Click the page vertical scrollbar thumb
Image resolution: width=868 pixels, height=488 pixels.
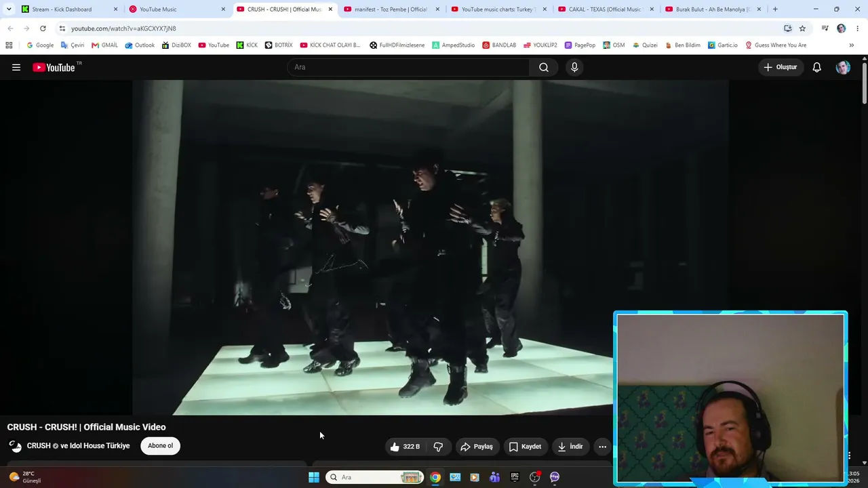coord(865,83)
